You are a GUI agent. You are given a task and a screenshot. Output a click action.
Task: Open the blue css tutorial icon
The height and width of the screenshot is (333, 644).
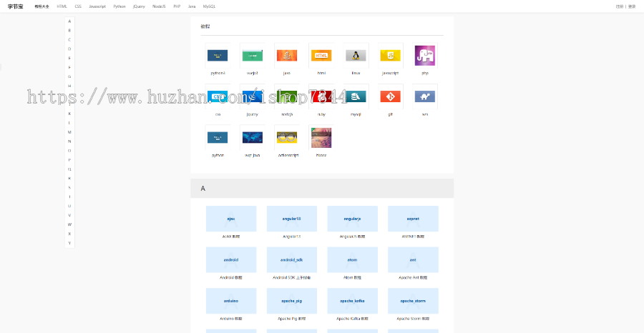pyautogui.click(x=218, y=96)
